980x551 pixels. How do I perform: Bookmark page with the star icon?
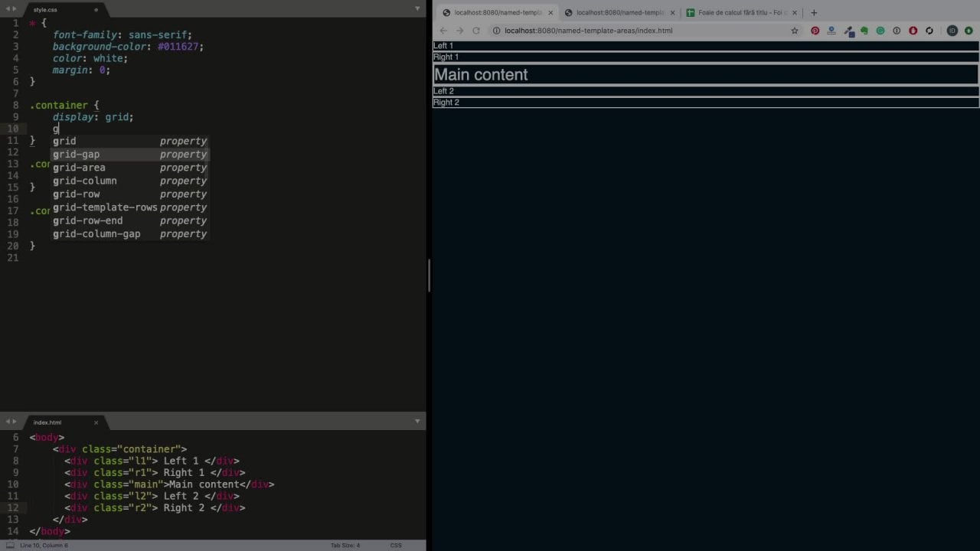795,31
